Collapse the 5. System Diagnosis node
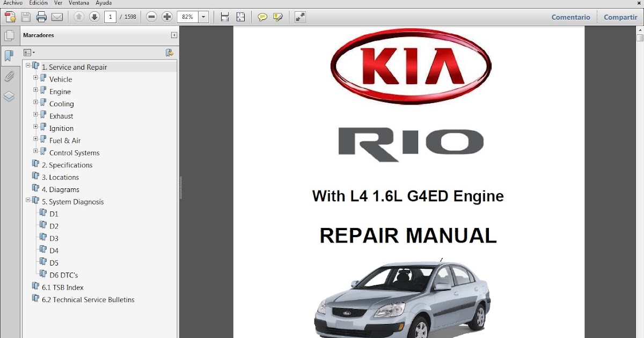The image size is (644, 338). tap(28, 200)
